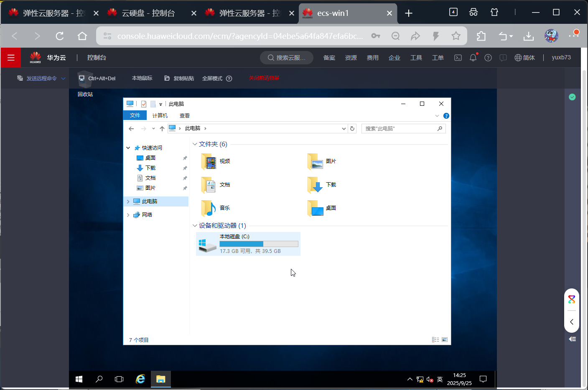Open the 工单 top menu
The height and width of the screenshot is (390, 588).
point(438,58)
